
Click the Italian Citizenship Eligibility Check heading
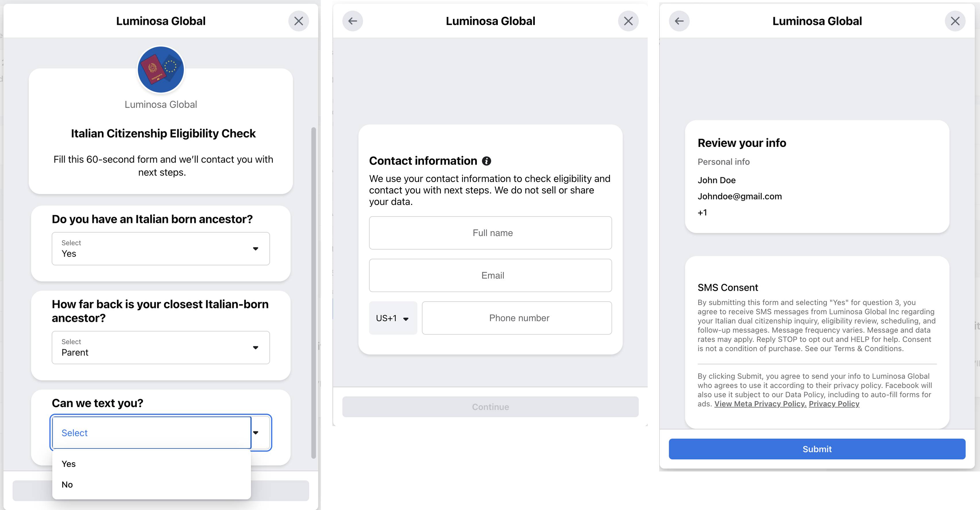163,133
